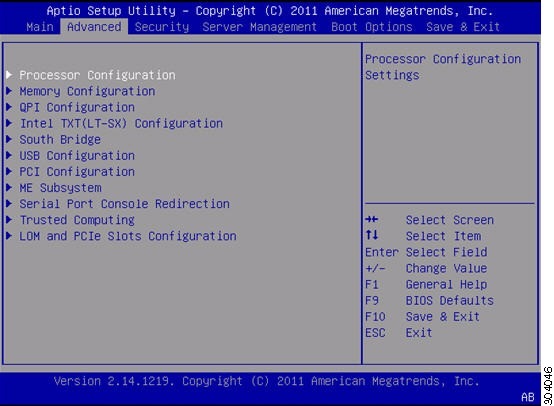This screenshot has width=554, height=406.
Task: Open Memory Configuration submenu
Action: tap(87, 91)
